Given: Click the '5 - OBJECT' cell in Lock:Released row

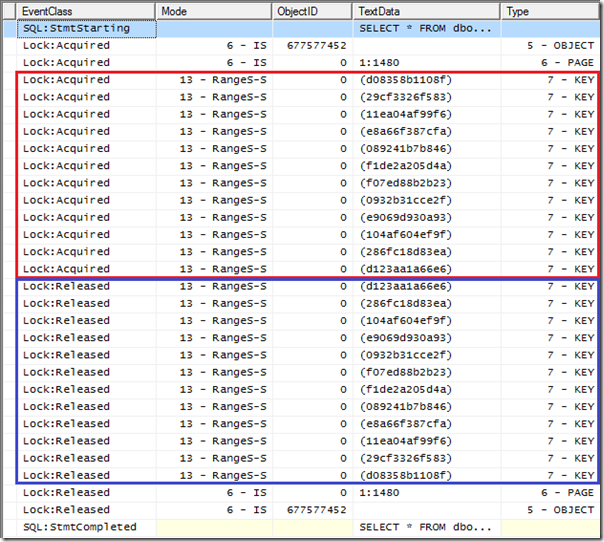Looking at the screenshot, I should pos(560,510).
